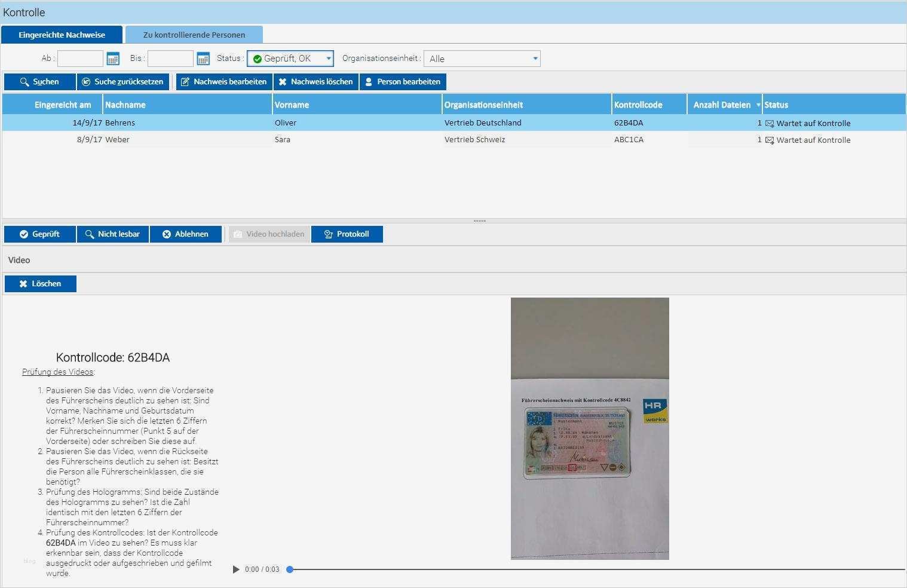Sort by Vorname column header

(357, 105)
